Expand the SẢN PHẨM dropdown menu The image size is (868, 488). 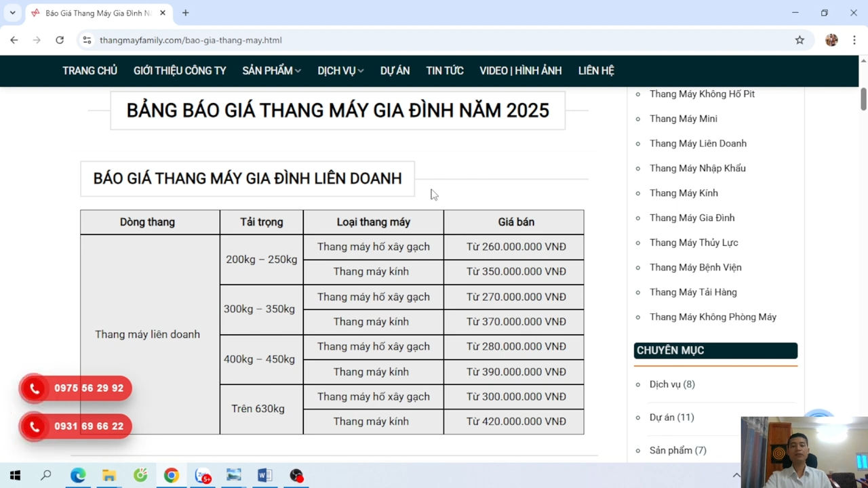(x=271, y=70)
